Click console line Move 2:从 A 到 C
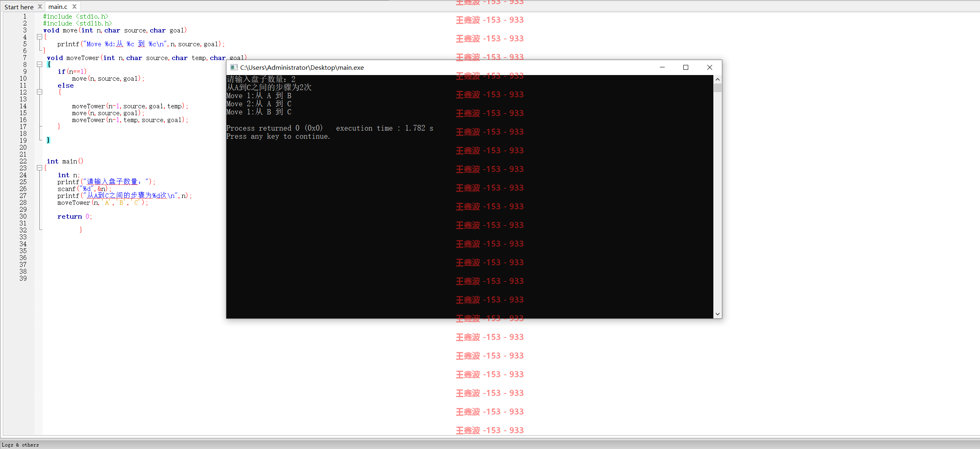 pyautogui.click(x=259, y=104)
